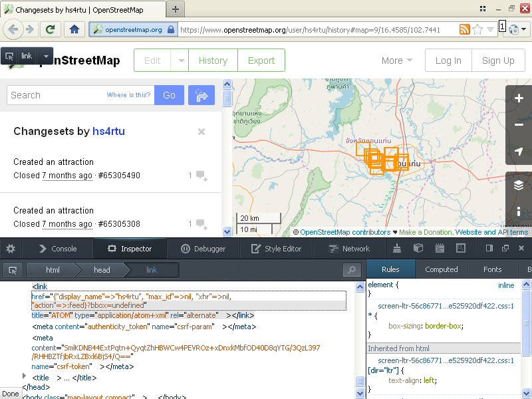Show my location on the map
532x399 pixels.
click(519, 152)
